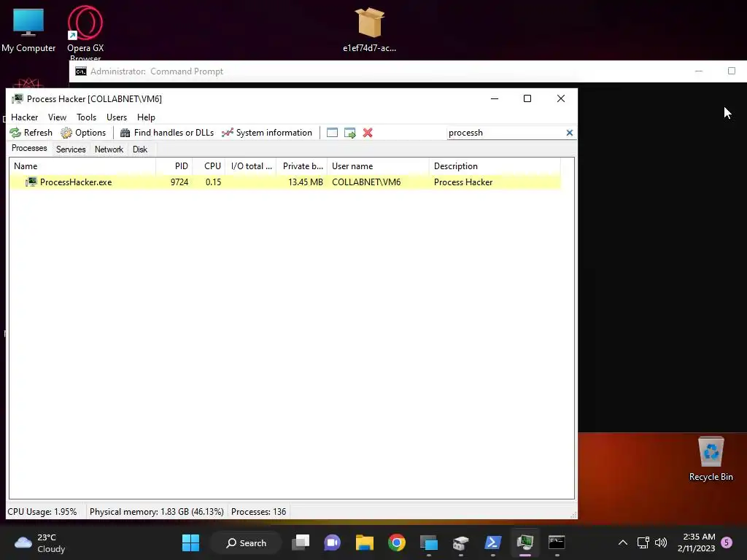This screenshot has width=747, height=560.
Task: Sort by the I/O total column header
Action: point(251,166)
